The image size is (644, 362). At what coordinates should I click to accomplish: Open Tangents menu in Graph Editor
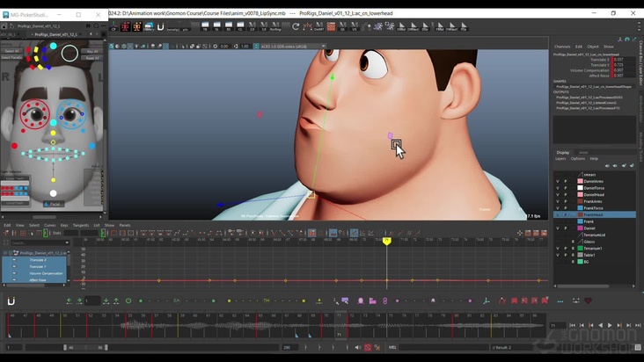tap(81, 225)
